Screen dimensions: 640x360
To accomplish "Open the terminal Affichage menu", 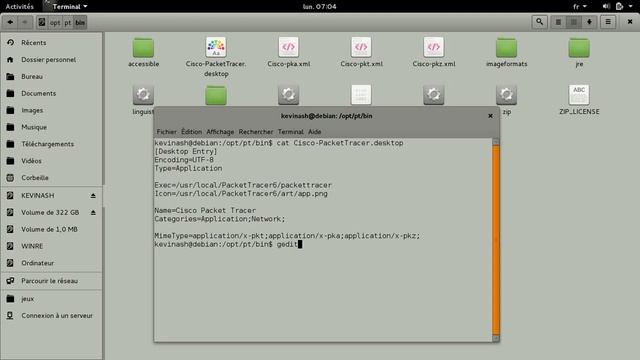I will point(220,132).
